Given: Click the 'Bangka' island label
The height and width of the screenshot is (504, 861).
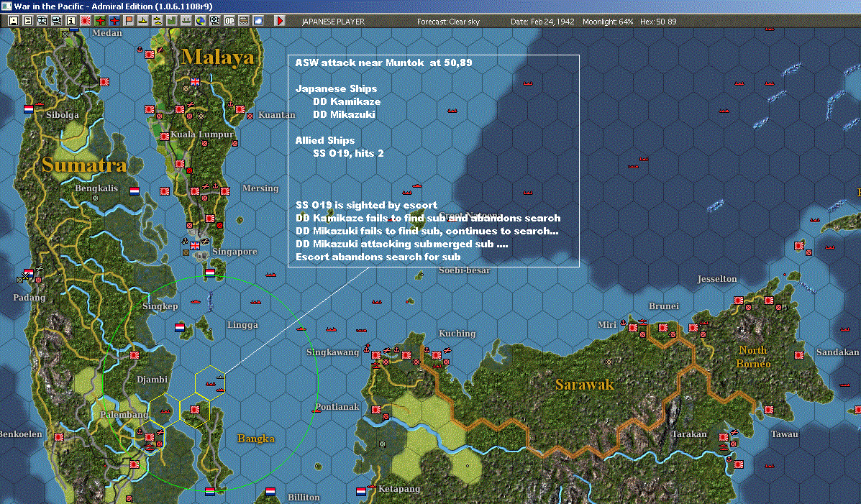Looking at the screenshot, I should point(255,438).
